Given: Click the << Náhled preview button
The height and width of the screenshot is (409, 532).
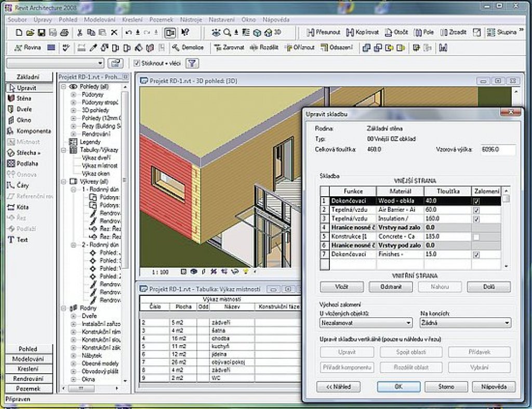Looking at the screenshot, I should (338, 386).
